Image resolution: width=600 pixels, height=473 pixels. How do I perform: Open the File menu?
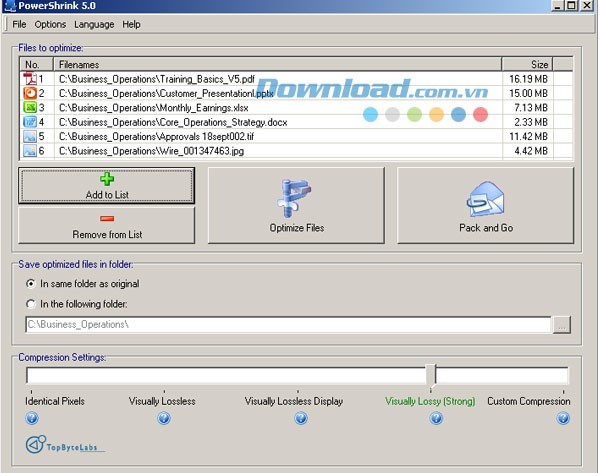tap(19, 24)
